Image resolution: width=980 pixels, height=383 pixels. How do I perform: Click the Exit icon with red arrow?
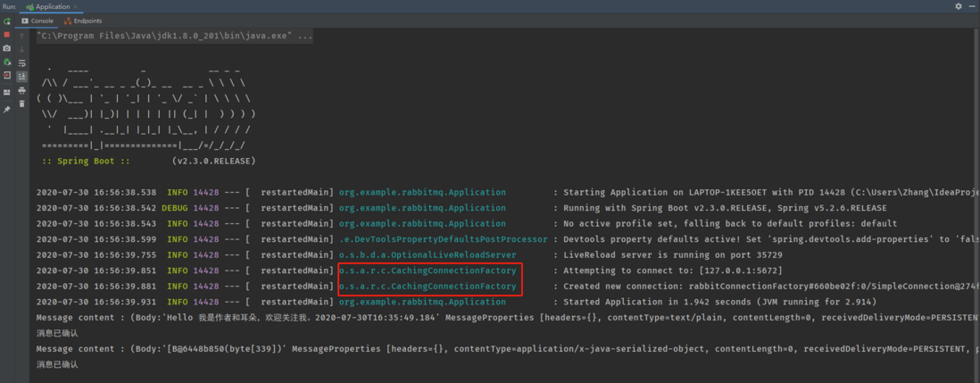7,76
